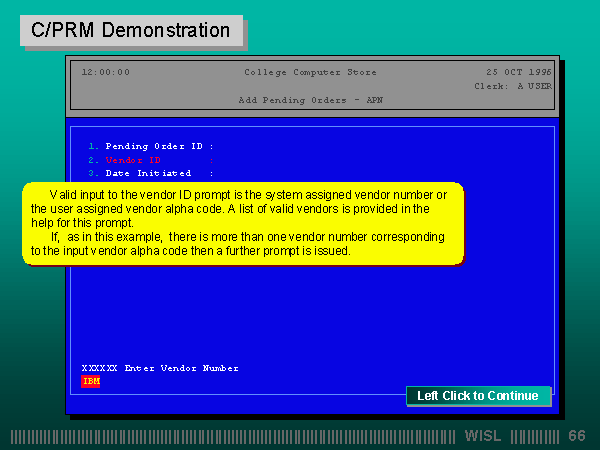Click the XXXXXX Enter Vendor Number prompt

click(x=160, y=368)
